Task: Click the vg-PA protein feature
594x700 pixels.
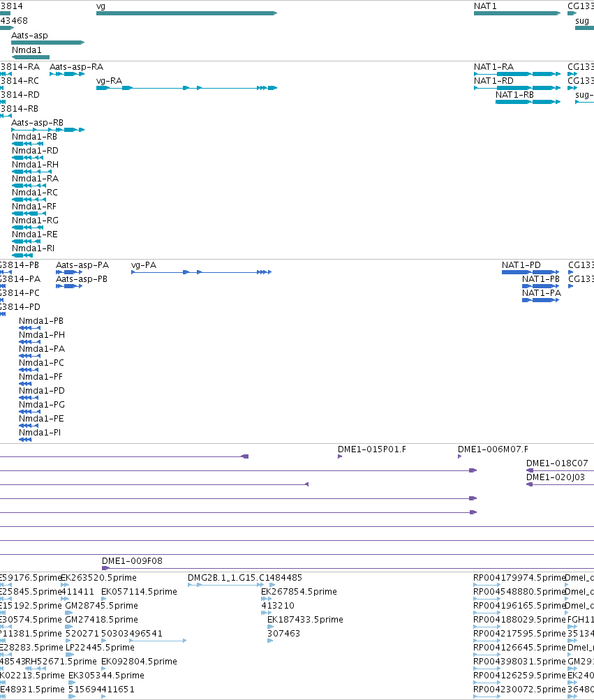Action: tap(202, 272)
